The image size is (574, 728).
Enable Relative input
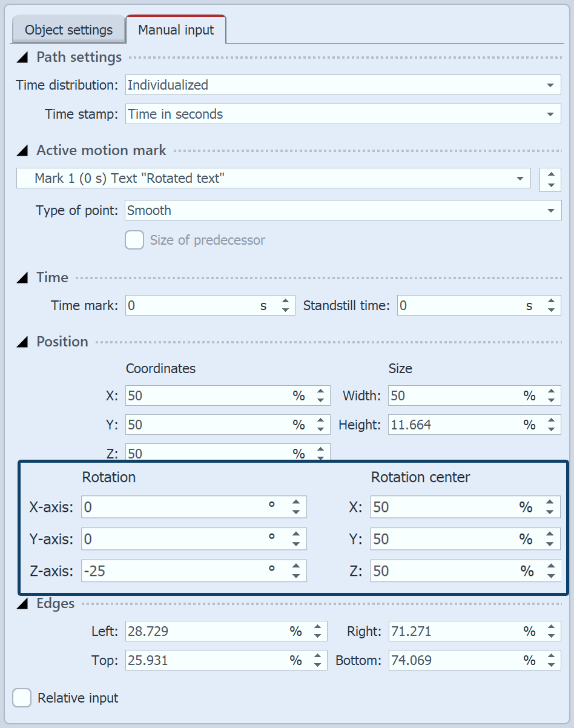(21, 698)
